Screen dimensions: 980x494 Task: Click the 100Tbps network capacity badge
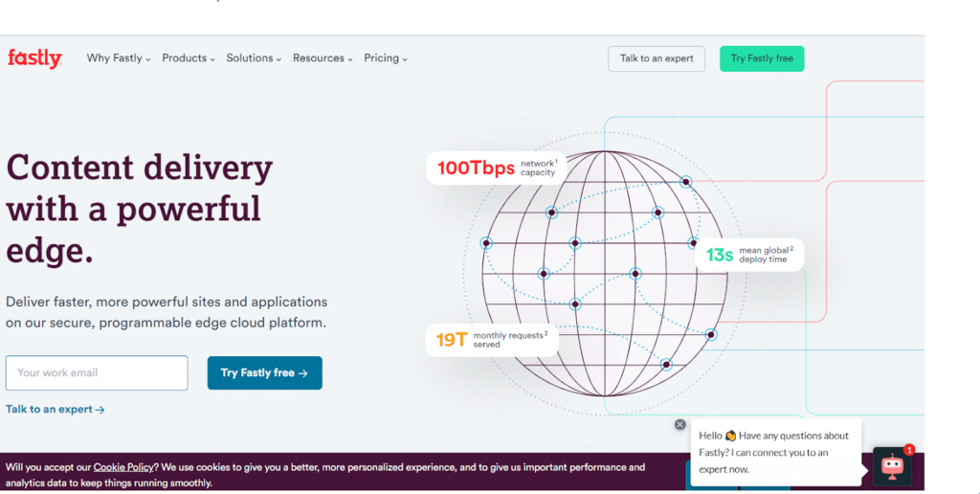(x=497, y=168)
